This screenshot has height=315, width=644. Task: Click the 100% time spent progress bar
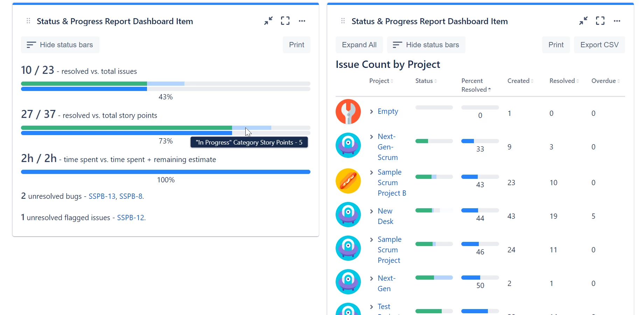pyautogui.click(x=166, y=172)
